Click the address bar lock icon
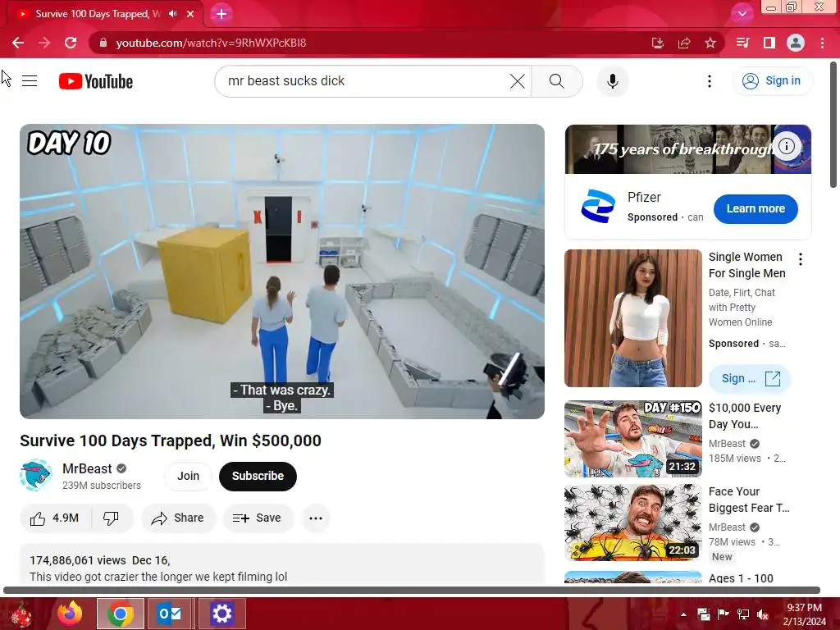This screenshot has height=630, width=840. [x=103, y=43]
